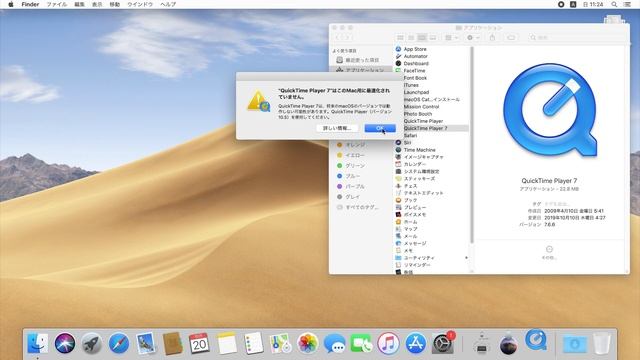Select ボイスメモ in the applications list
The height and width of the screenshot is (360, 640).
pyautogui.click(x=414, y=215)
